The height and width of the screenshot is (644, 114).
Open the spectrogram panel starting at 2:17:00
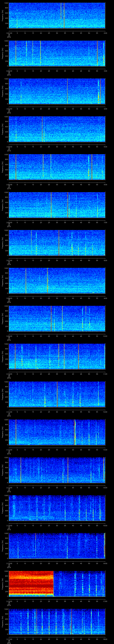coord(57,621)
